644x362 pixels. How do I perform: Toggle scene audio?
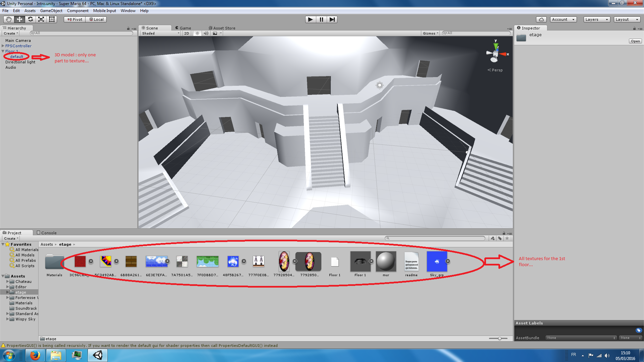pos(206,33)
